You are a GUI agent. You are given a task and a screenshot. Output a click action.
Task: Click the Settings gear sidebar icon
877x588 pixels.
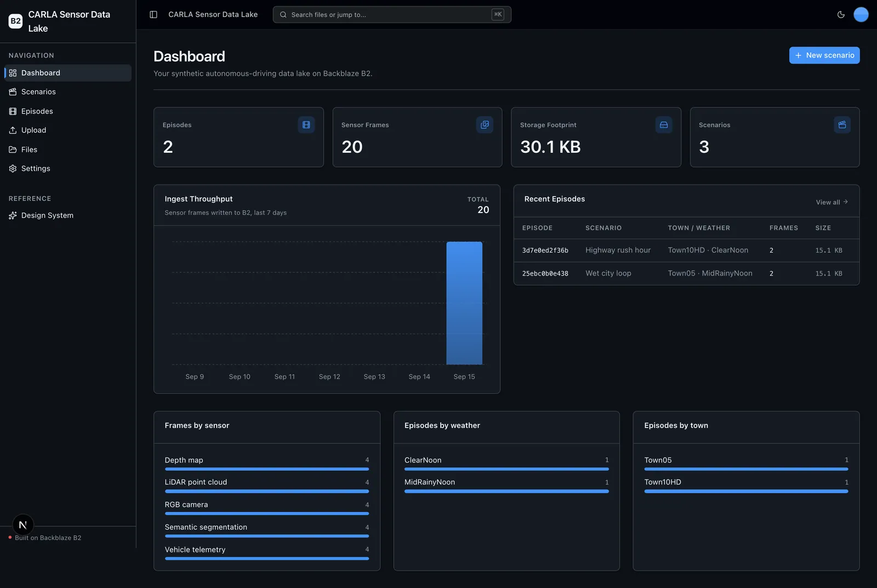13,169
